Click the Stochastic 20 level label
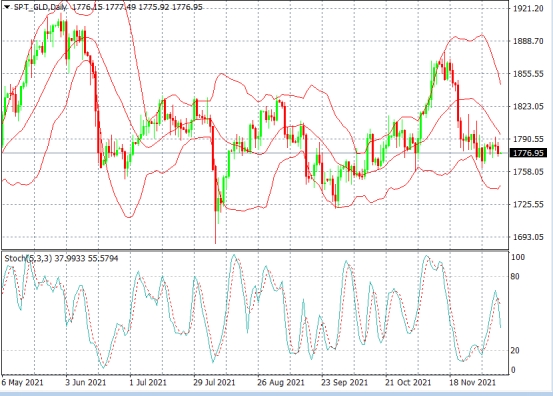The width and height of the screenshot is (553, 396). tap(515, 351)
